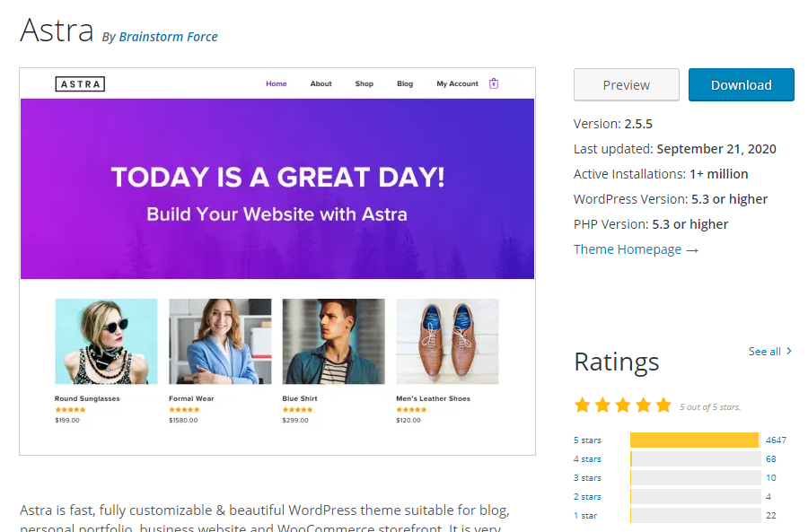Click the overall five-star rating icons
This screenshot has width=808, height=532.
622,406
